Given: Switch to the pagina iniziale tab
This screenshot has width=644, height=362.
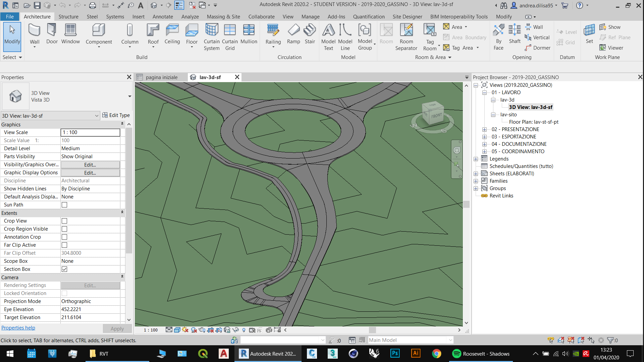Looking at the screenshot, I should pos(162,77).
